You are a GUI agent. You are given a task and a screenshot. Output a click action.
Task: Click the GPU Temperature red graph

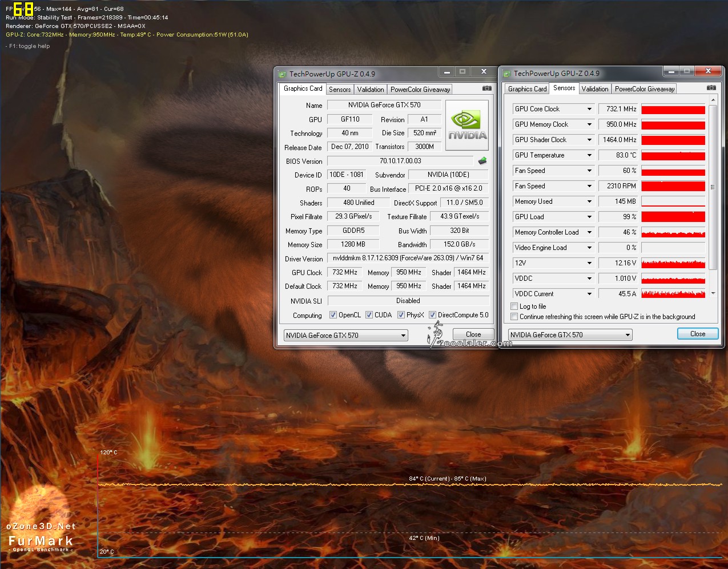(x=673, y=155)
